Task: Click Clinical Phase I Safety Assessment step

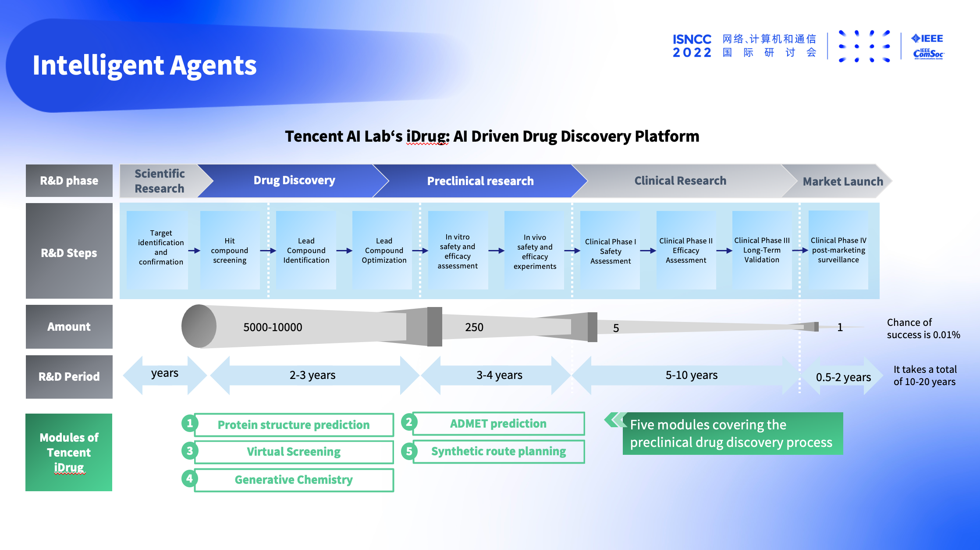Action: pyautogui.click(x=610, y=250)
